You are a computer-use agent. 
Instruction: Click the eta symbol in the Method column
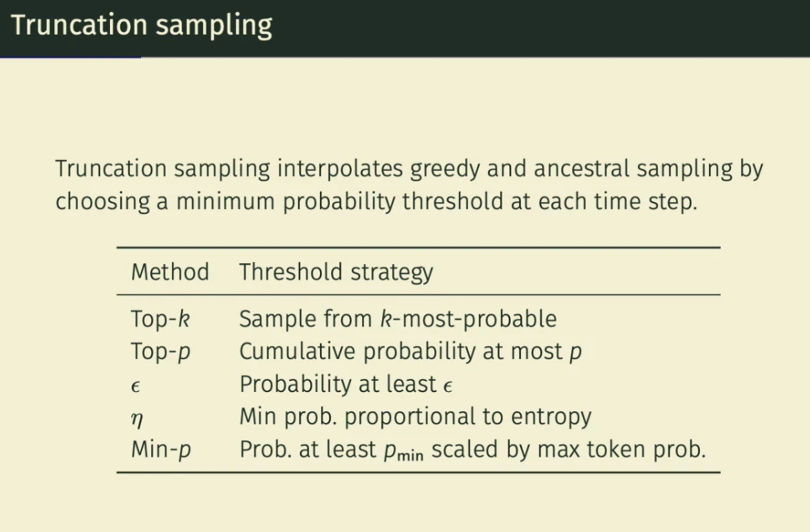click(x=137, y=418)
